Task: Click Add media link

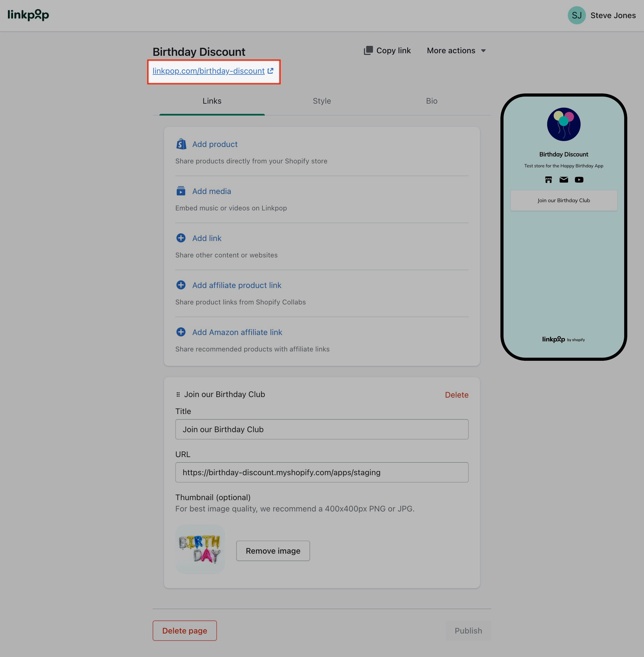Action: point(212,191)
